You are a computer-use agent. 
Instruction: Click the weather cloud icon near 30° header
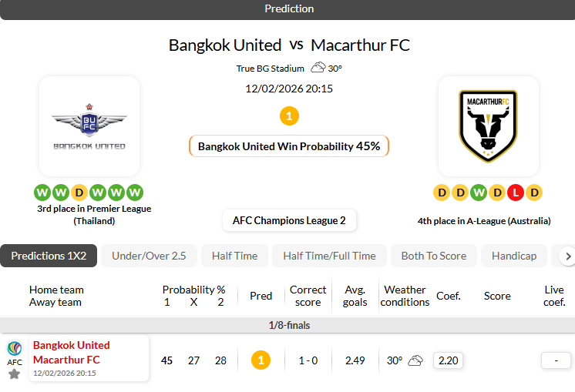318,68
